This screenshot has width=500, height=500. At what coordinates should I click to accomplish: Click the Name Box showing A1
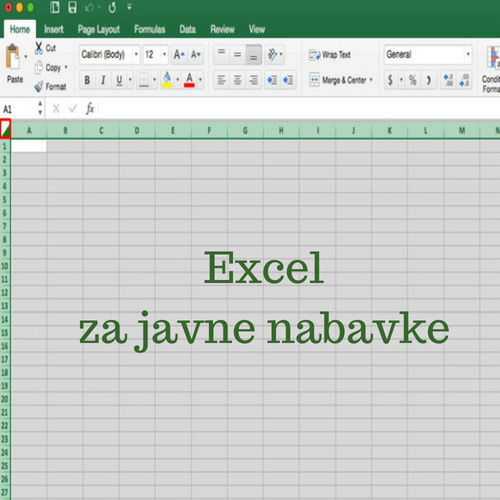(x=19, y=109)
